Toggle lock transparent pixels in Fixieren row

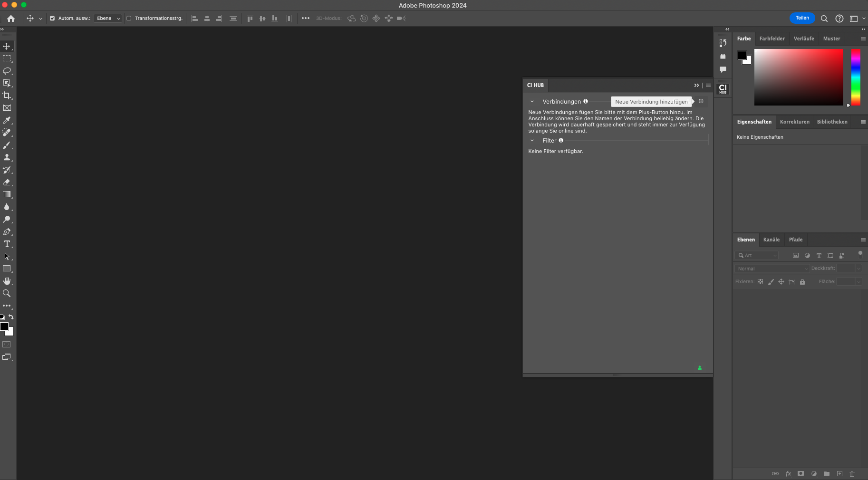[760, 282]
